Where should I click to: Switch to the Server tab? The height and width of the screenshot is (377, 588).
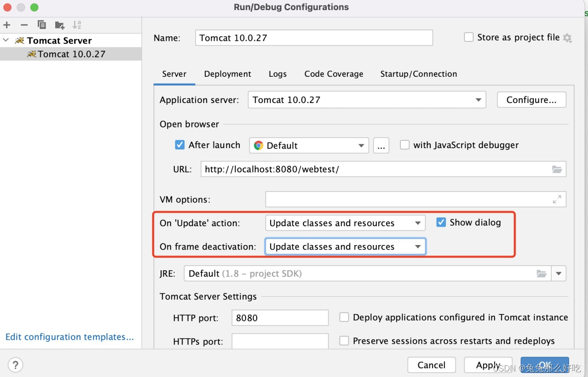pos(174,74)
